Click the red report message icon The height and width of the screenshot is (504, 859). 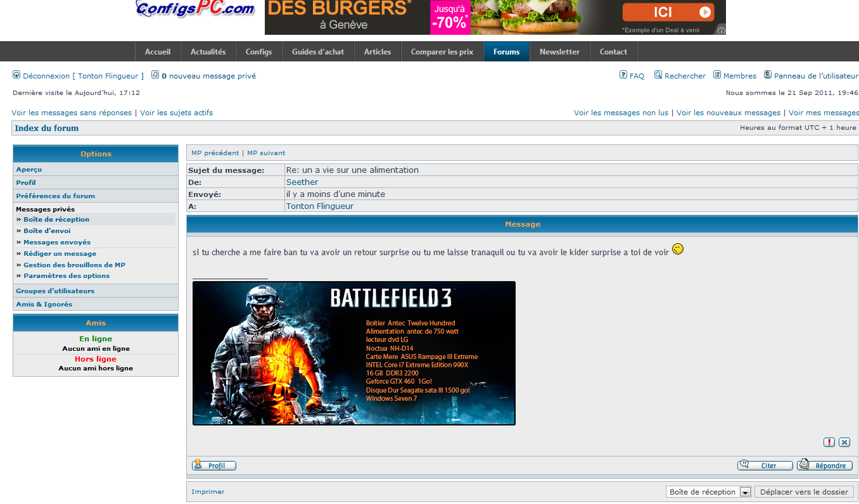(829, 443)
